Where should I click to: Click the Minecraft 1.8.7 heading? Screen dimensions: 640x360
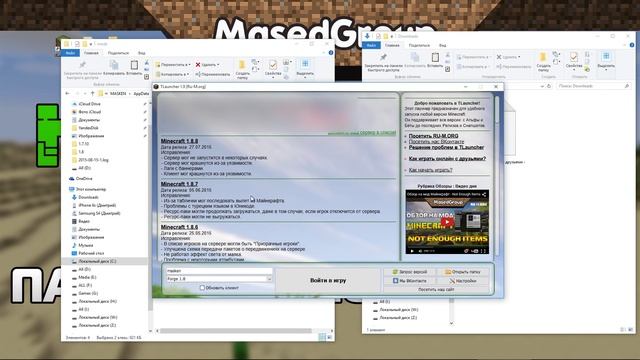(x=179, y=184)
